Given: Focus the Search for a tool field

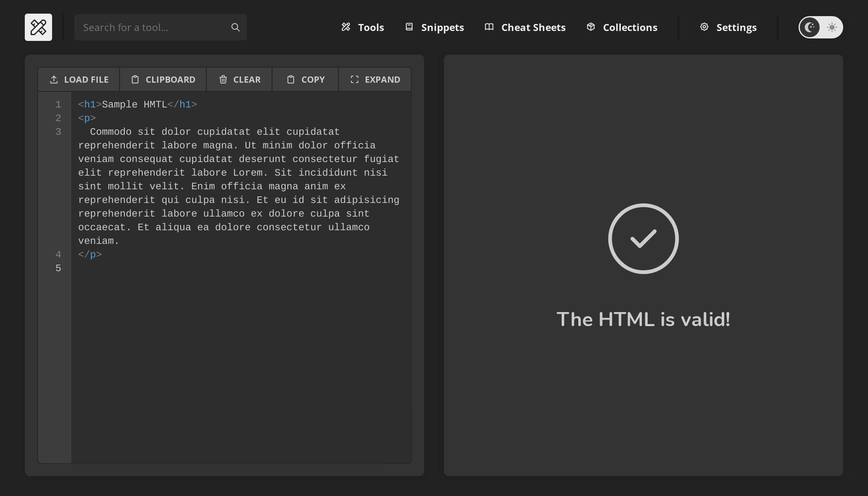Looking at the screenshot, I should [x=160, y=27].
